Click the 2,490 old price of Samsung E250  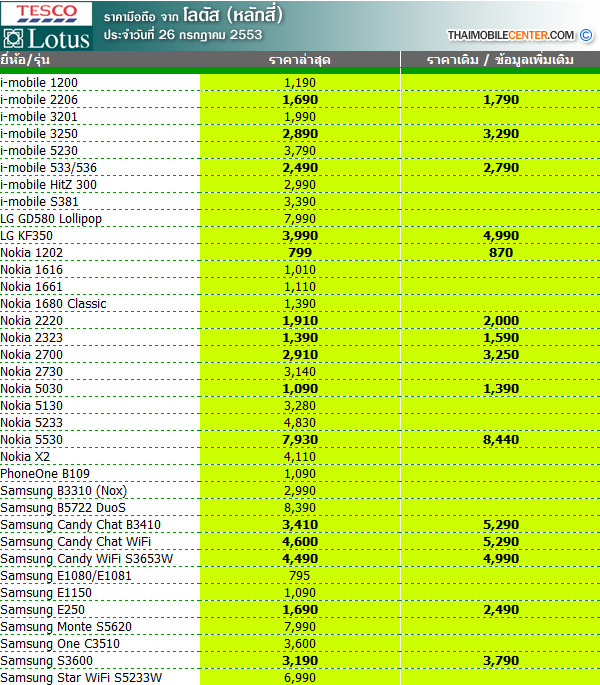click(x=501, y=611)
